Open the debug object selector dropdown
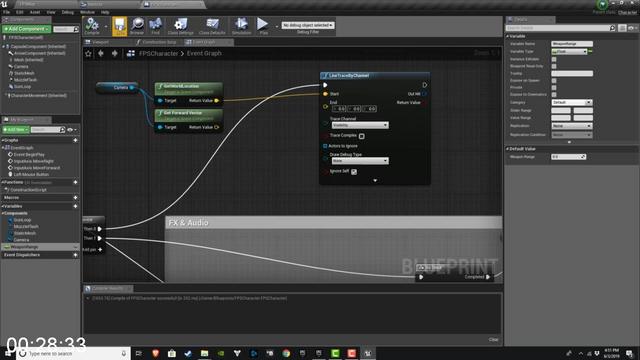The image size is (640, 360). [x=308, y=25]
